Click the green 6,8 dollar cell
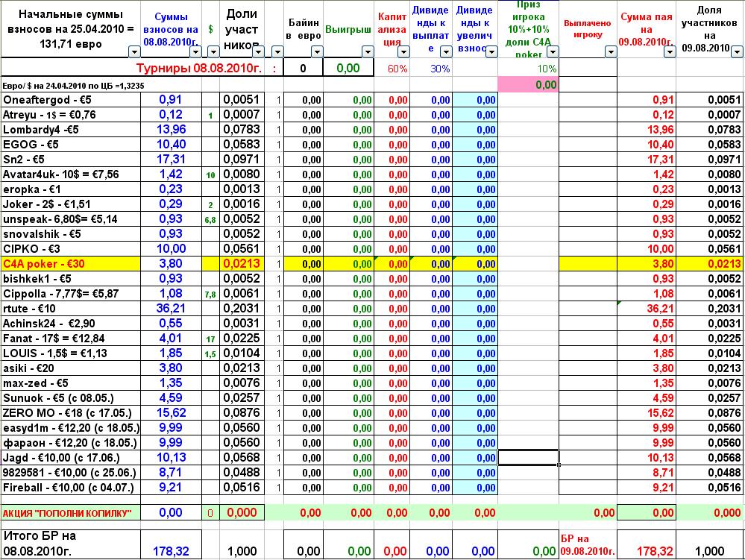Viewport: 745px width, 560px height. coord(210,220)
